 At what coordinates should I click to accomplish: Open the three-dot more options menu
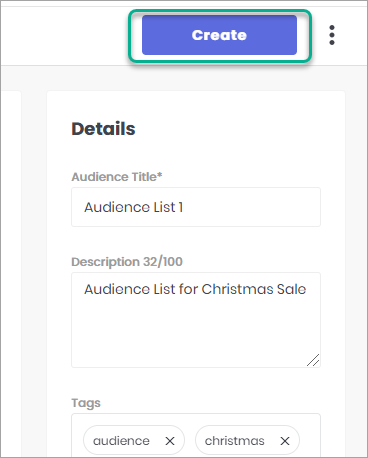point(332,35)
